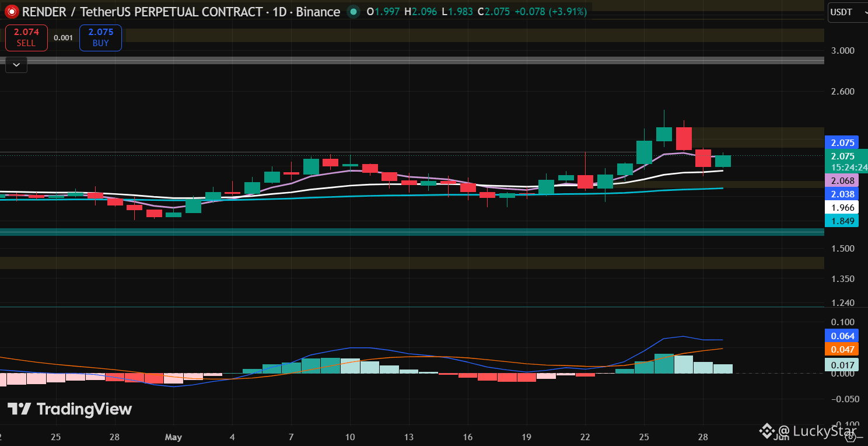Click the 1.240 price axis label
Image resolution: width=868 pixels, height=446 pixels.
point(842,303)
